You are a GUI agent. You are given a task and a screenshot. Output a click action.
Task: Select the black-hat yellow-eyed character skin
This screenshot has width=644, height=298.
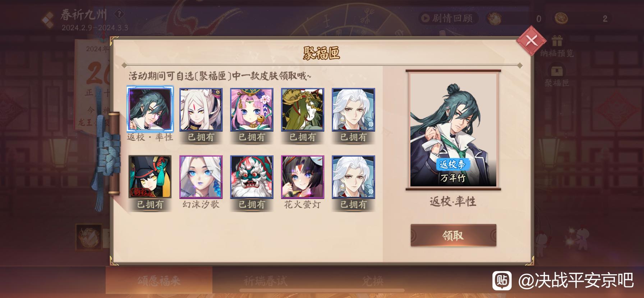pos(150,177)
